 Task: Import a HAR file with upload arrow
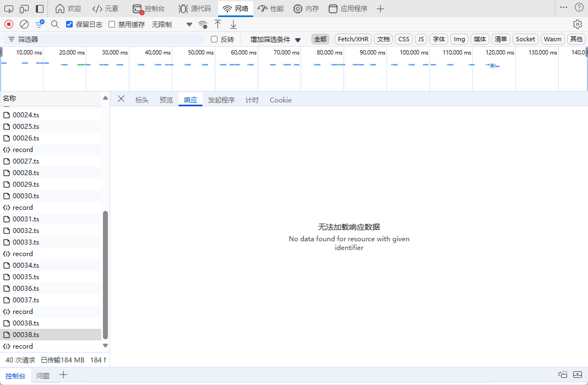click(x=217, y=24)
